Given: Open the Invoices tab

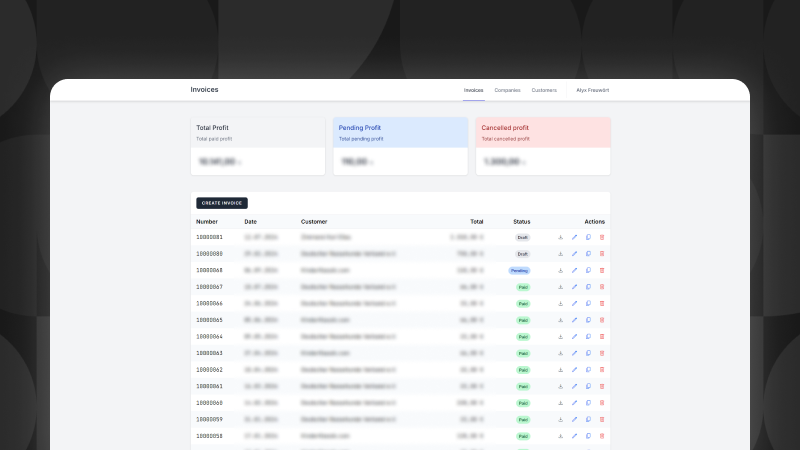Looking at the screenshot, I should pos(473,90).
